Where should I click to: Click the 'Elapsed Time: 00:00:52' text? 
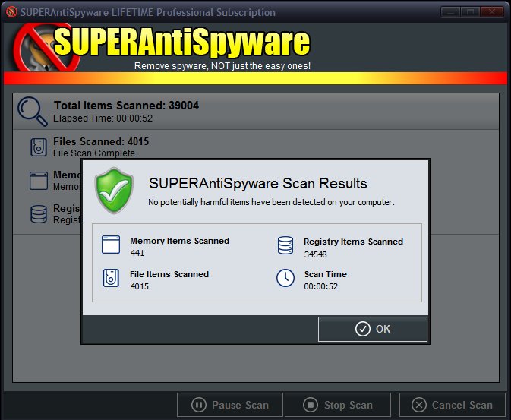click(x=103, y=118)
